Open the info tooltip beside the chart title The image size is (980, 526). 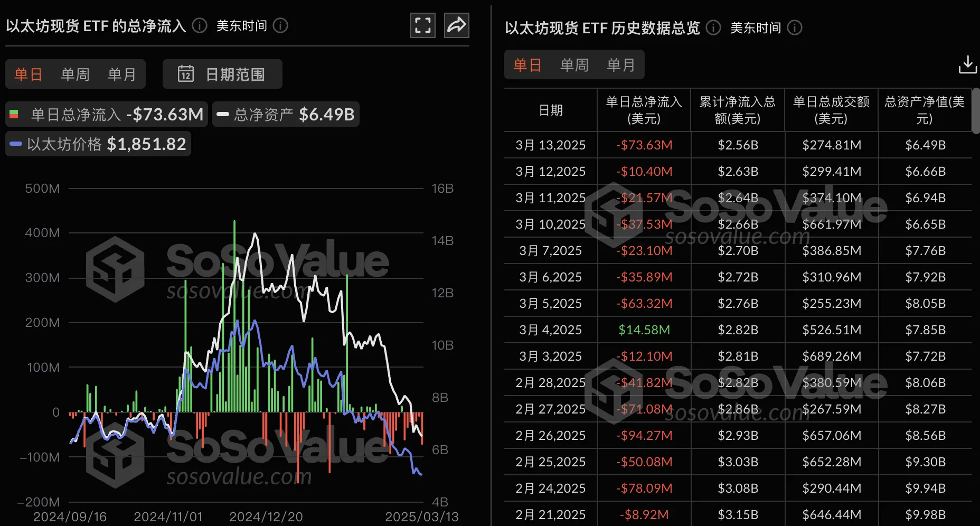coord(199,25)
